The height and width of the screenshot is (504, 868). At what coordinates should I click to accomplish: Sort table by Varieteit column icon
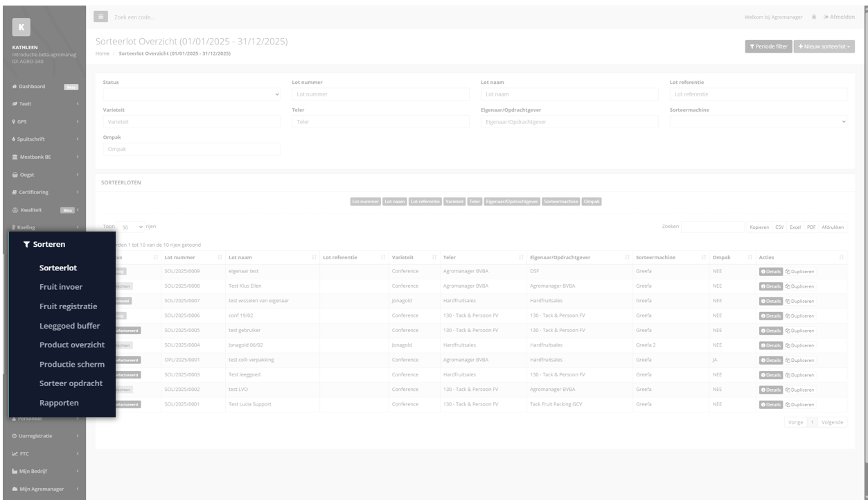434,258
